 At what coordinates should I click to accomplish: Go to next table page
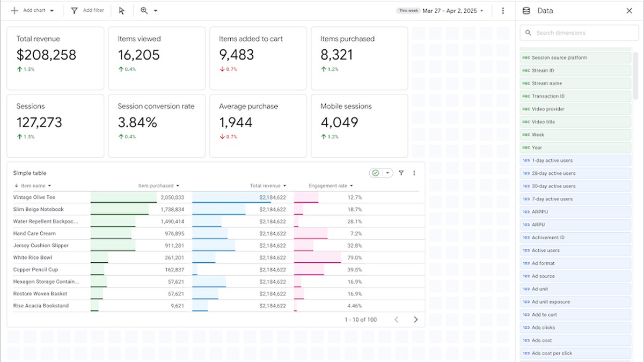pos(415,320)
